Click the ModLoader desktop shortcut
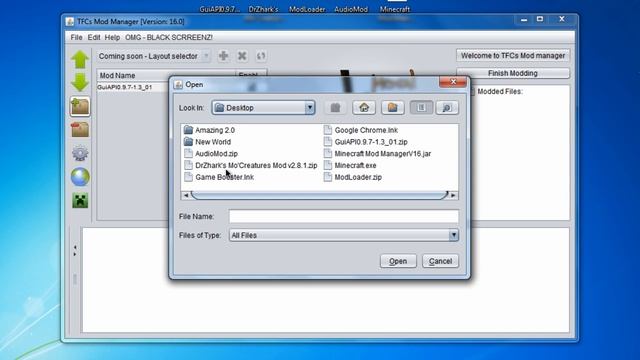 tap(307, 9)
